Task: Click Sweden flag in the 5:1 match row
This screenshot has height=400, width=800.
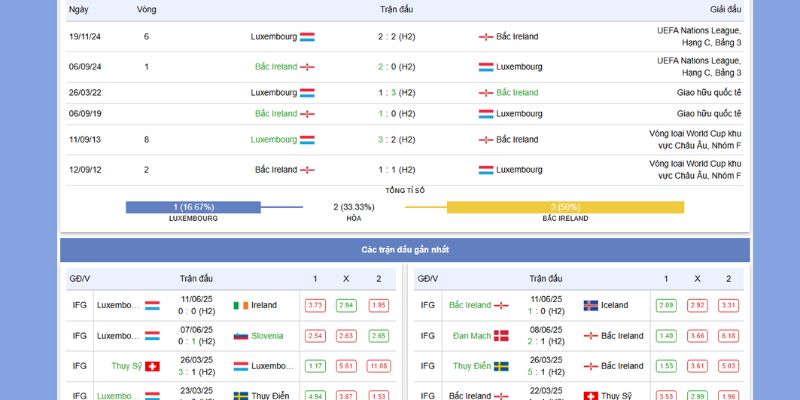Action: pos(501,366)
